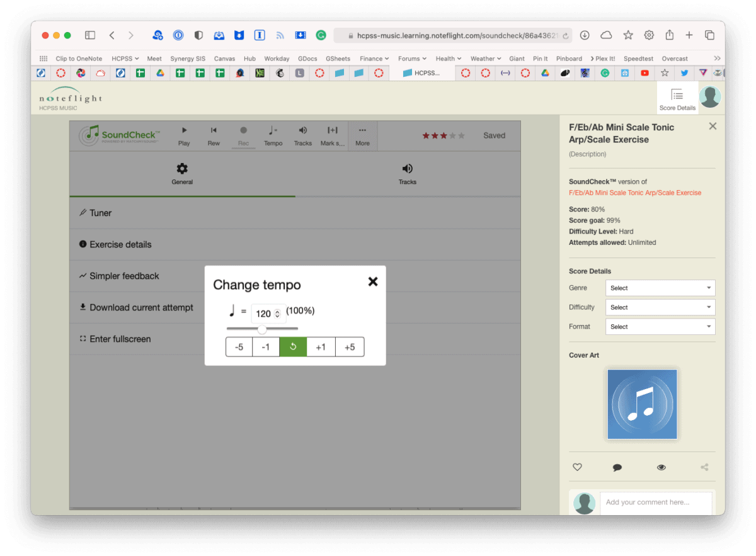The height and width of the screenshot is (556, 756).
Task: Start playback with the Play button
Action: [x=184, y=135]
